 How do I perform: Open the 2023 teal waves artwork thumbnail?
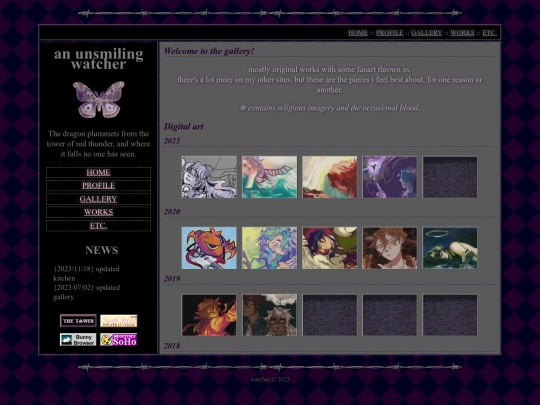pos(269,177)
